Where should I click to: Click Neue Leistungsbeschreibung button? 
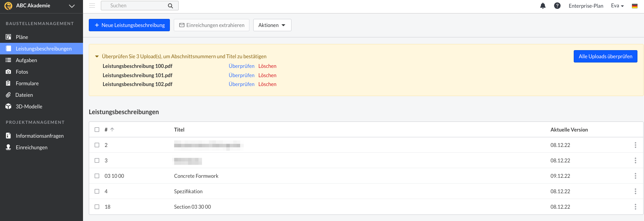pyautogui.click(x=129, y=25)
